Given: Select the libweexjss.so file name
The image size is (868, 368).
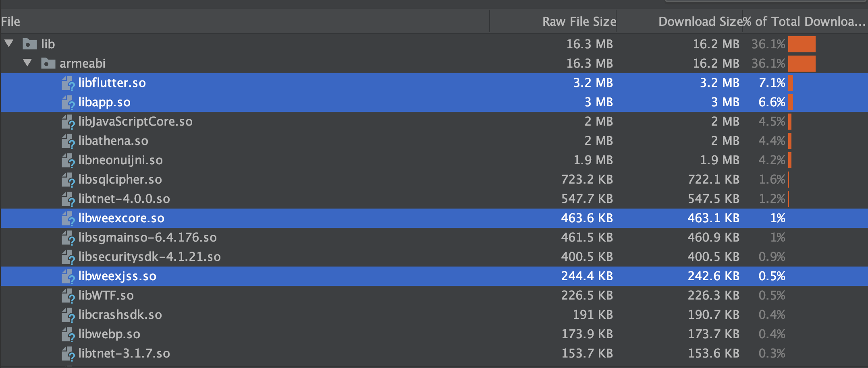Looking at the screenshot, I should pyautogui.click(x=117, y=276).
